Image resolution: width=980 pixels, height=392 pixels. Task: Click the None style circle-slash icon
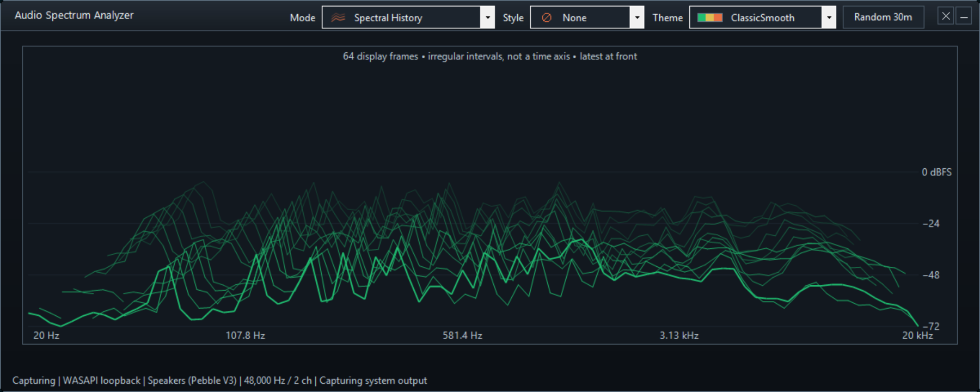coord(547,17)
